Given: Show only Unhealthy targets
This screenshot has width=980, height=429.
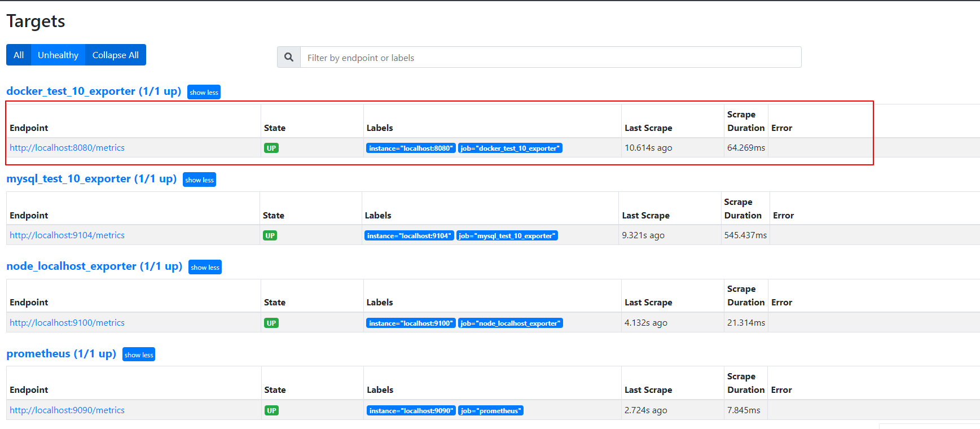Looking at the screenshot, I should (58, 55).
